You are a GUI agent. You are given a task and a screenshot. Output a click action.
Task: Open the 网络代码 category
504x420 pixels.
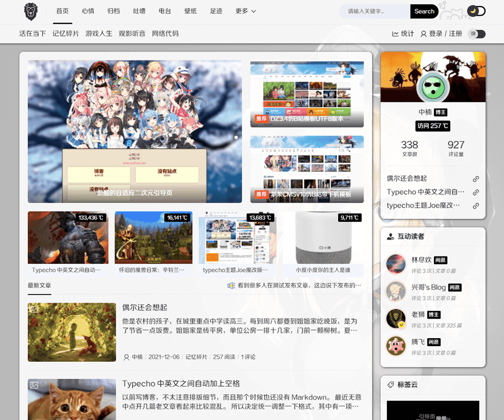click(165, 34)
